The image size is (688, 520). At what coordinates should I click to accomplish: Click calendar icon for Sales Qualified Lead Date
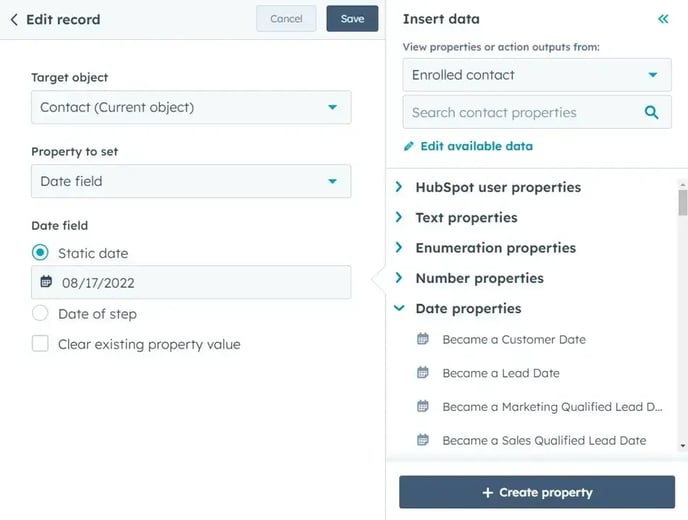[423, 440]
